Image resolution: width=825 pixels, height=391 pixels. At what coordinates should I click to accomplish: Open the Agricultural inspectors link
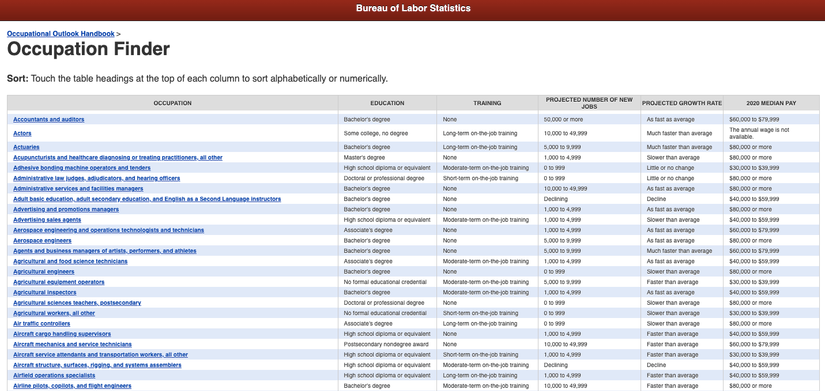coord(45,292)
